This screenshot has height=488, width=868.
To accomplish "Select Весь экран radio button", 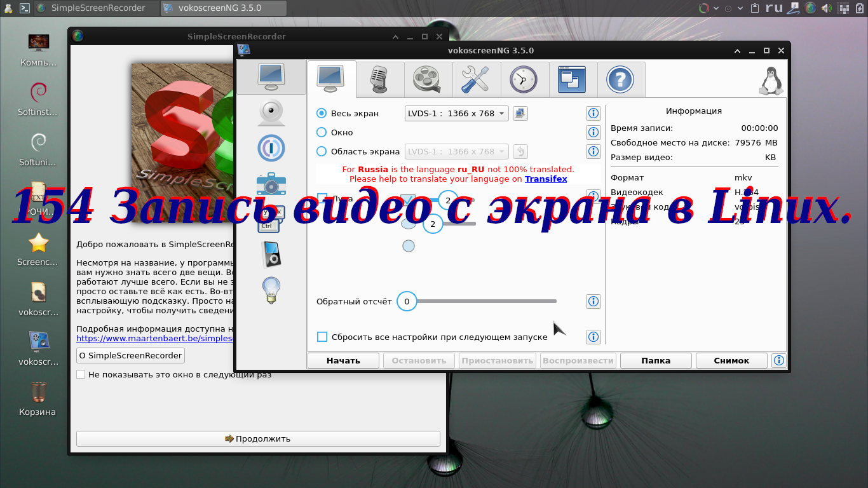I will pos(322,113).
